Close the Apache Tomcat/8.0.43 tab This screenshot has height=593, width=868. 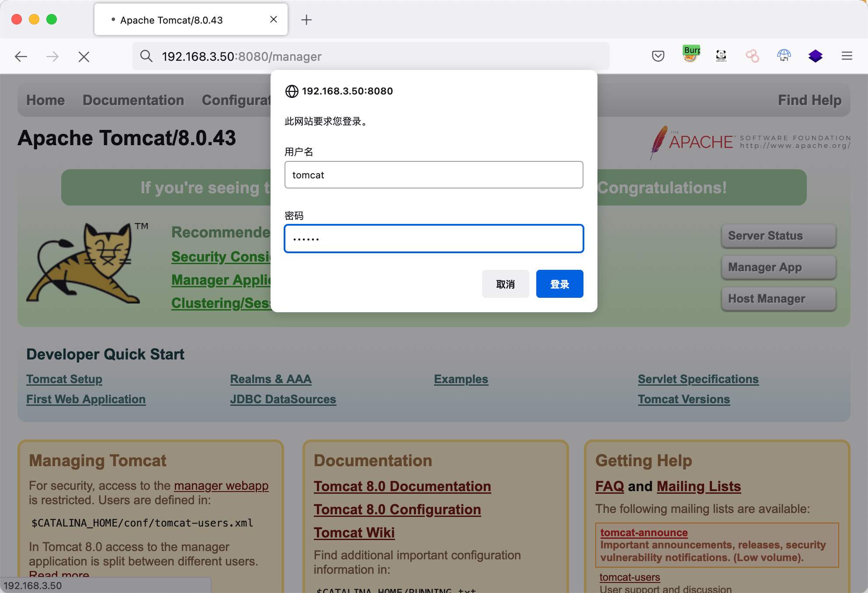coord(274,20)
